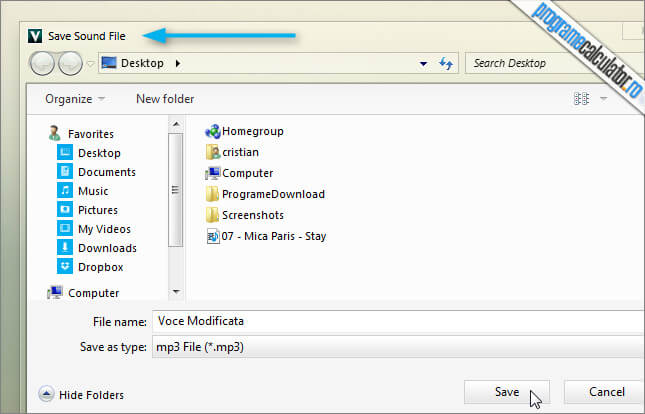Click the My Videos icon in Favorites
This screenshot has height=414, width=645.
(x=65, y=228)
